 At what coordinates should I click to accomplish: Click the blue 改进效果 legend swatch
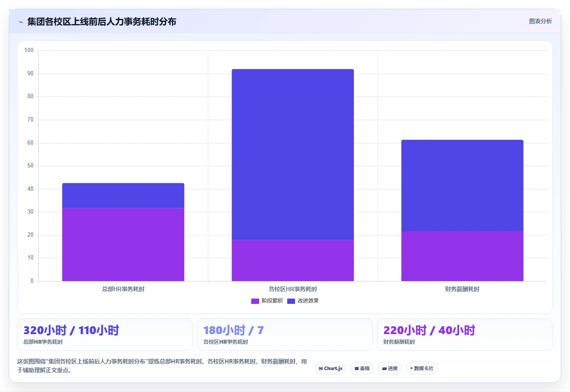(x=291, y=301)
